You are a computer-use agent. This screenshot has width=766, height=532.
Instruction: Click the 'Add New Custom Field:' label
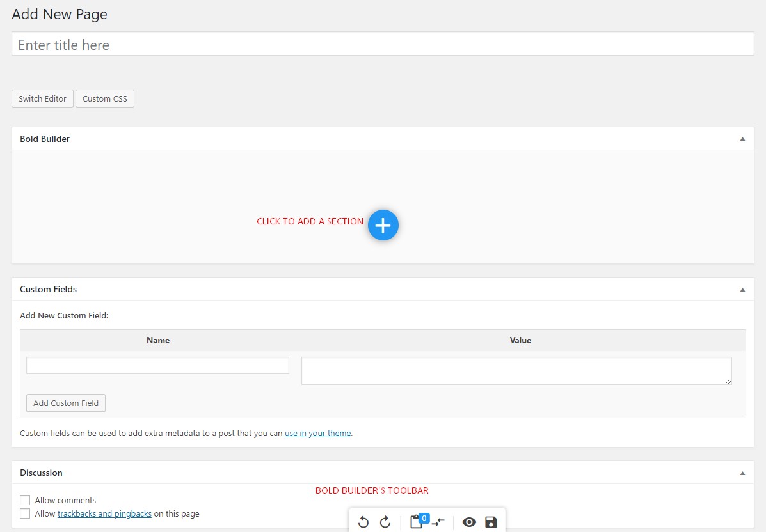[x=64, y=315]
